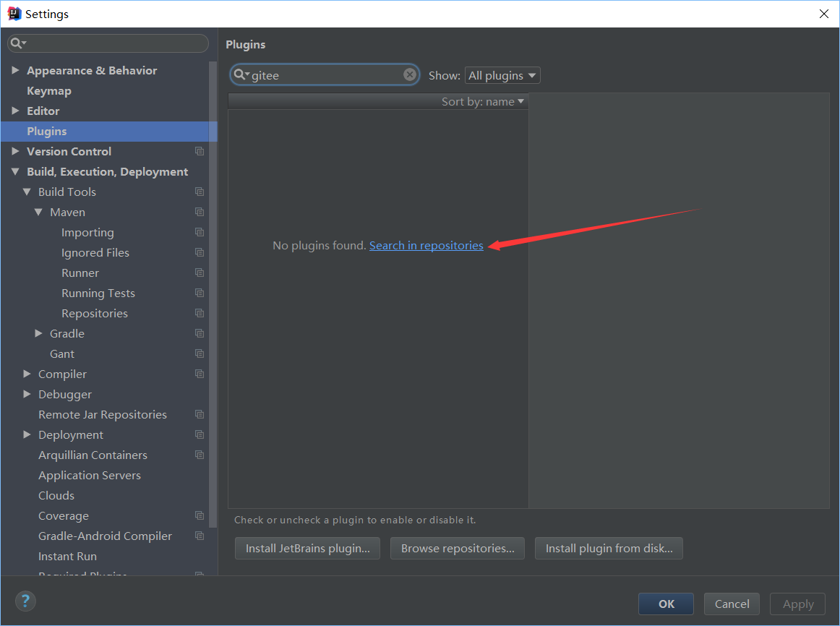Click project-level icon next to Coverage
The image size is (840, 626).
point(200,515)
